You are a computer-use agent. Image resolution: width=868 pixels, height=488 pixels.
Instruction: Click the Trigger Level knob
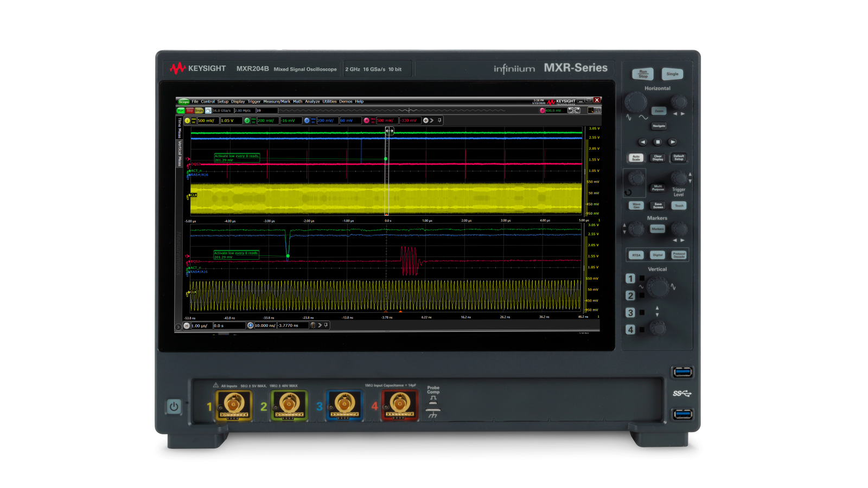pos(679,177)
